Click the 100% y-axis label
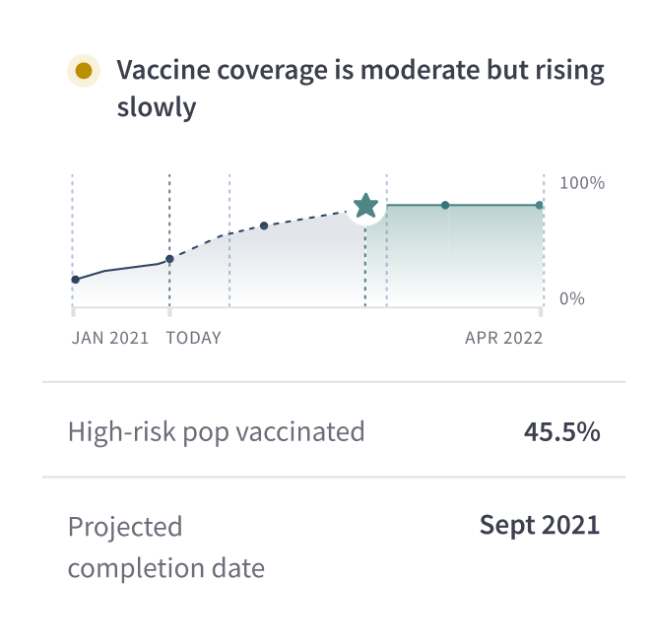The image size is (653, 644). (x=582, y=183)
